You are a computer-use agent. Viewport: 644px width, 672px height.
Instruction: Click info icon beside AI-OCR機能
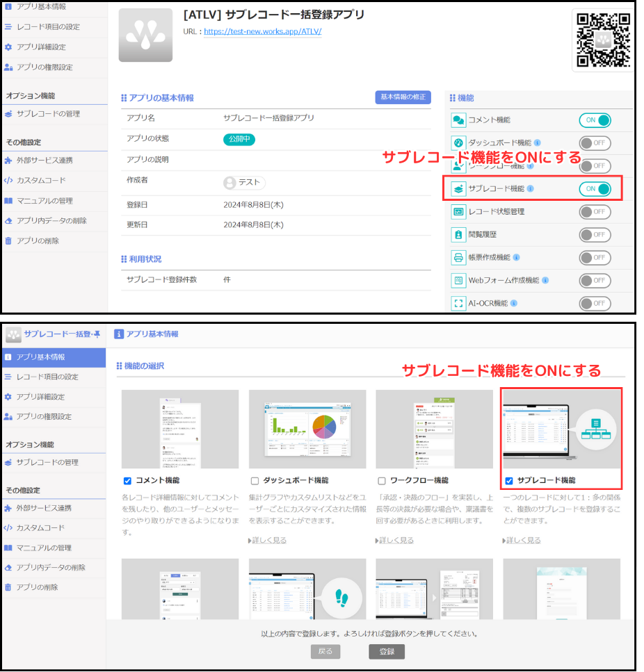pyautogui.click(x=514, y=303)
